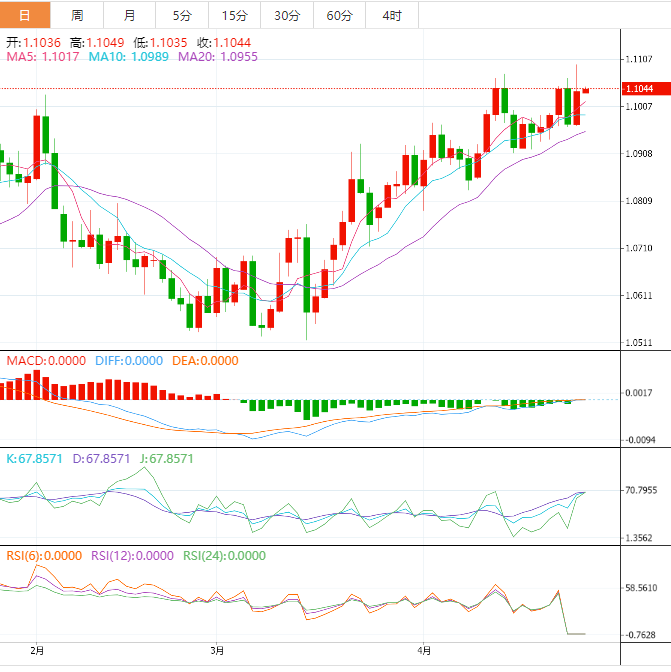Click the RSI(12) indicator label
The image size is (671, 672).
pyautogui.click(x=132, y=556)
